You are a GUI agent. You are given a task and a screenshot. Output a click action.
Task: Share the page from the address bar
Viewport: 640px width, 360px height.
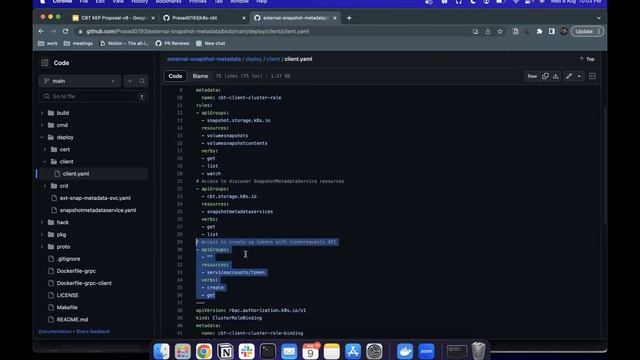tap(488, 31)
